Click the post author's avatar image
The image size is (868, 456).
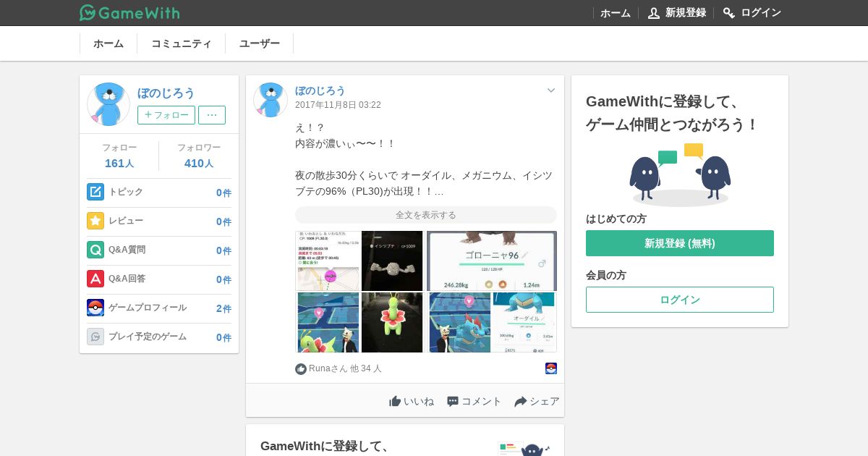[x=271, y=100]
